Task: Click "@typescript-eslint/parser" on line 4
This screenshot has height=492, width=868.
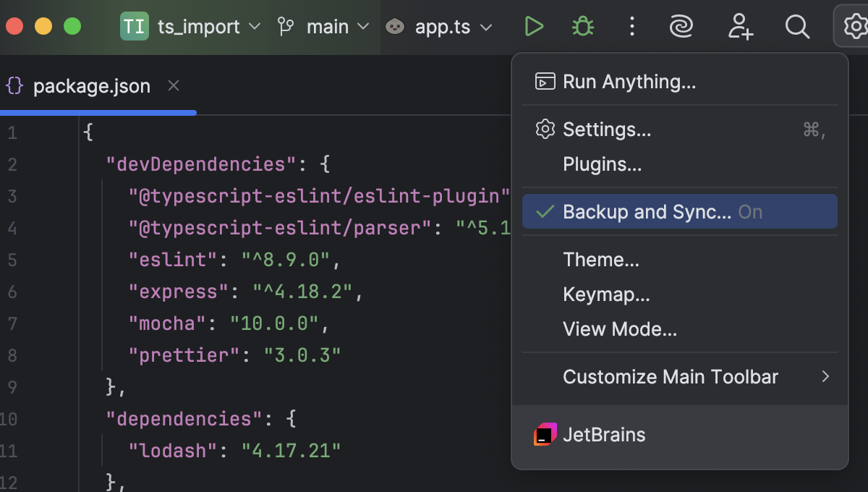Action: (x=281, y=228)
